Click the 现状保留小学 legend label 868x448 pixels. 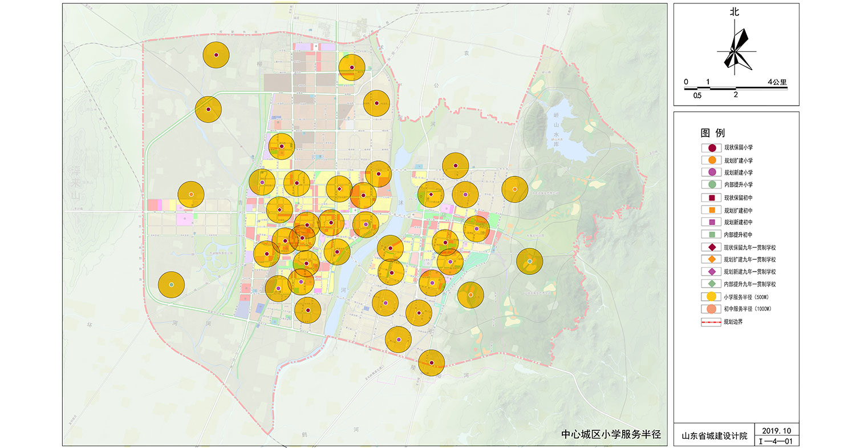point(739,148)
